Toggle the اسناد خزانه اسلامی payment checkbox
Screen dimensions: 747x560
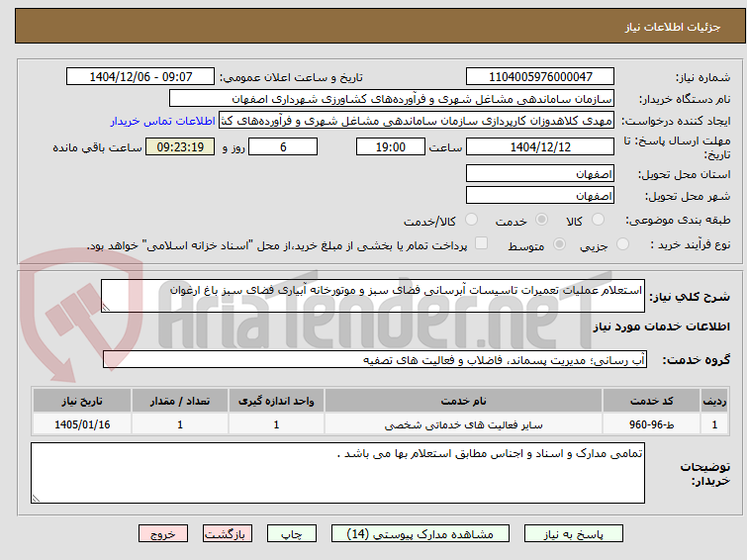pyautogui.click(x=482, y=243)
